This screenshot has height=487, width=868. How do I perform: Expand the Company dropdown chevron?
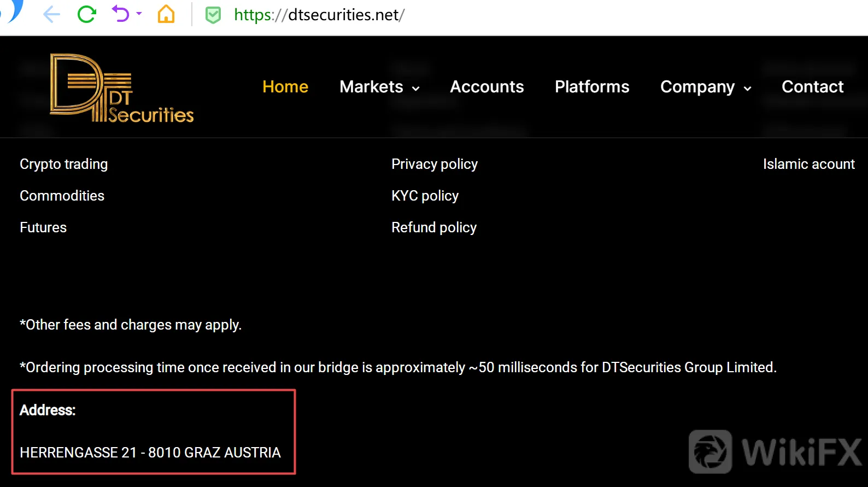click(748, 89)
